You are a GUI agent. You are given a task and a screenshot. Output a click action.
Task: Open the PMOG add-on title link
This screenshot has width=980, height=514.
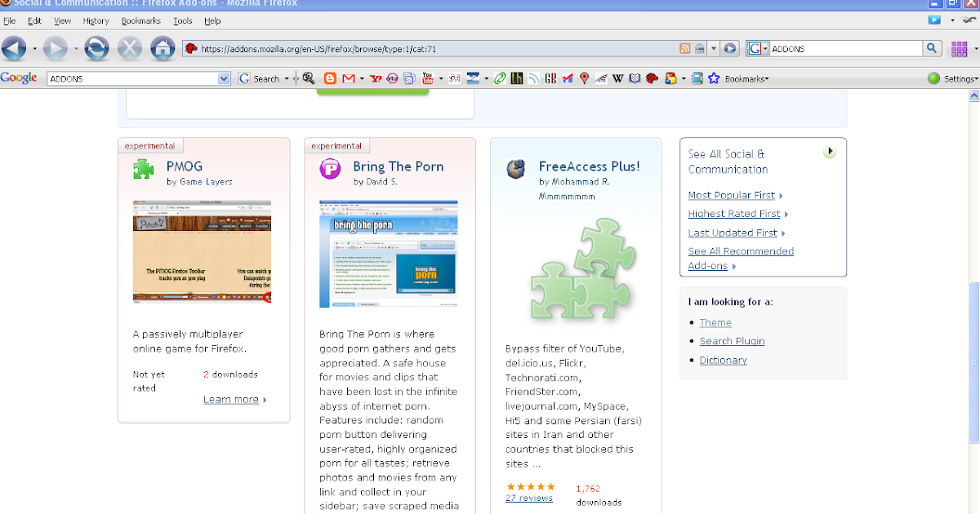pos(185,166)
